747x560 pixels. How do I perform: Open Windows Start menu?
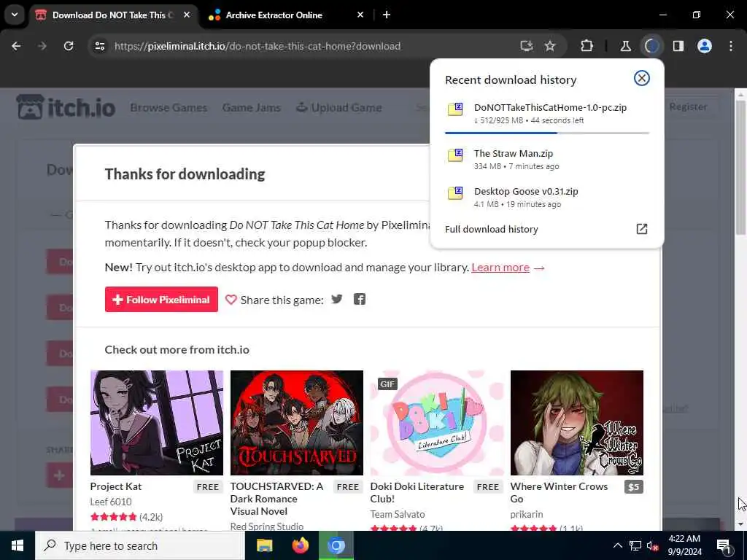[x=18, y=545]
